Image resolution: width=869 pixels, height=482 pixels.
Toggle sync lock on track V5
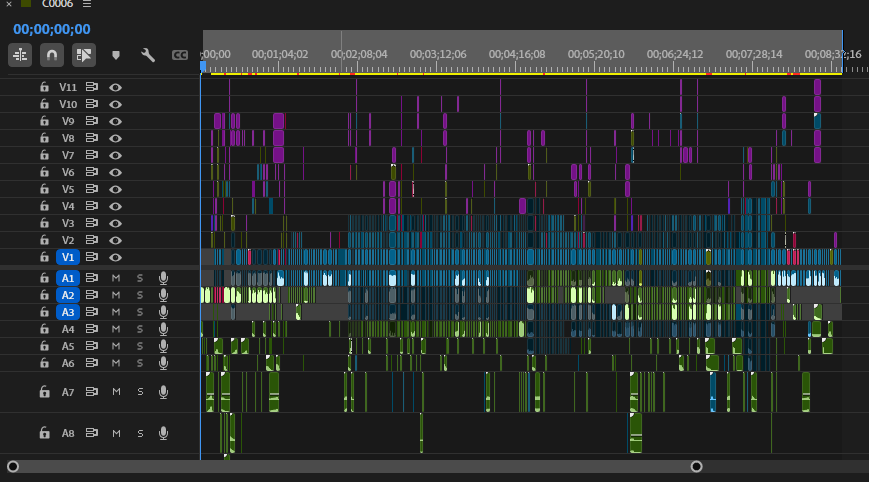(x=91, y=189)
